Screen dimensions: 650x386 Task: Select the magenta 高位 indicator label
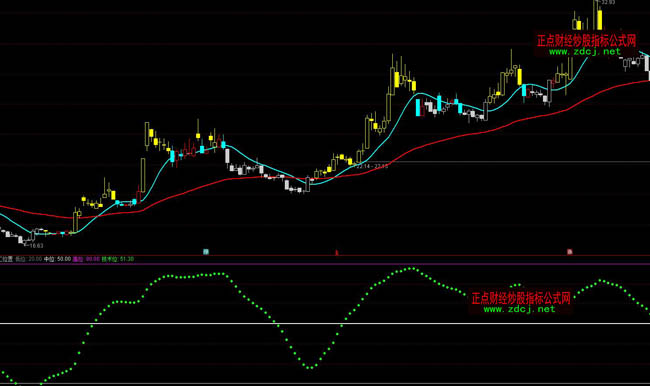[78, 259]
